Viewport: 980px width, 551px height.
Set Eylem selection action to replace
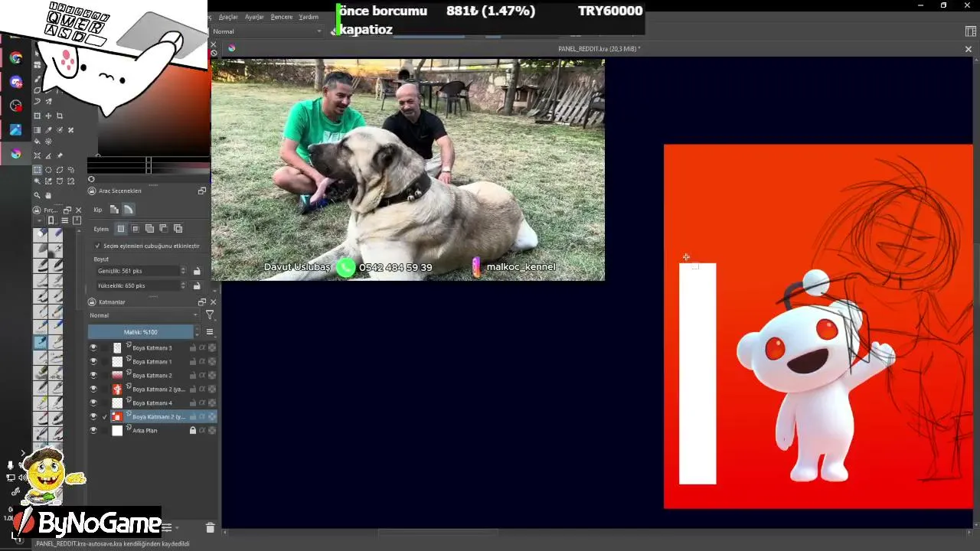121,229
